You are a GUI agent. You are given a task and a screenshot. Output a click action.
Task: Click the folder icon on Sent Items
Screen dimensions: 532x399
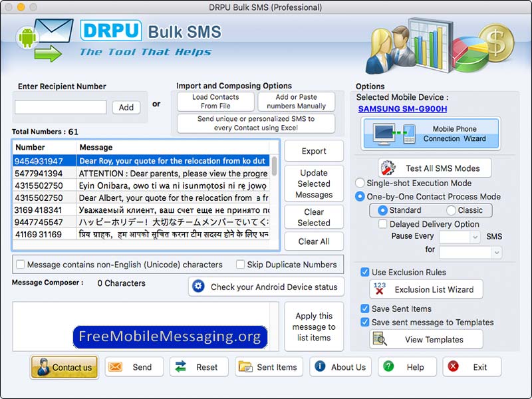point(245,367)
